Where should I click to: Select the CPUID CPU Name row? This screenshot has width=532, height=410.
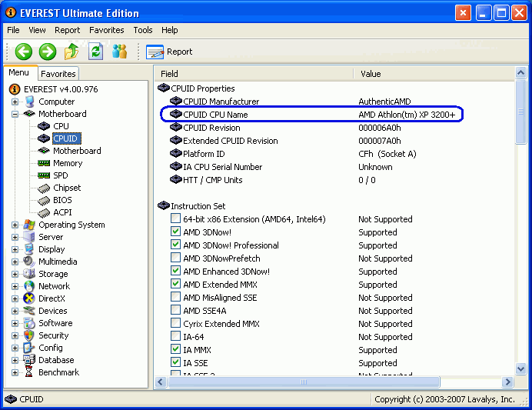311,115
